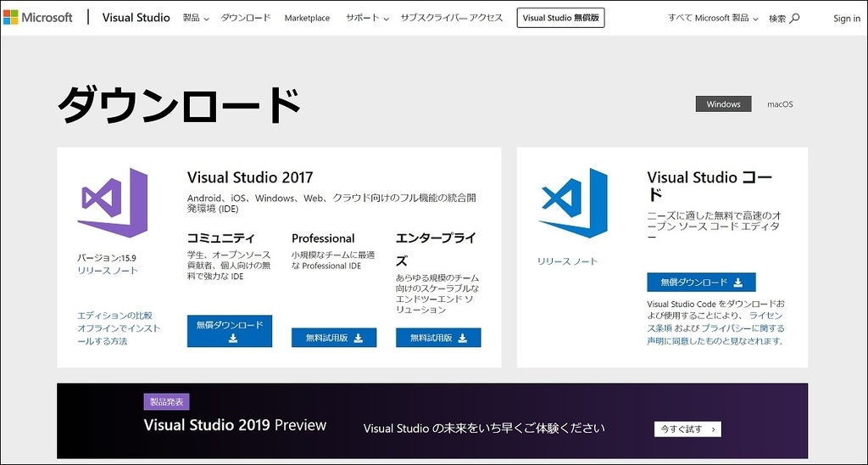Open the すべて Microsoft 製品 dropdown
This screenshot has height=465, width=868.
(713, 19)
